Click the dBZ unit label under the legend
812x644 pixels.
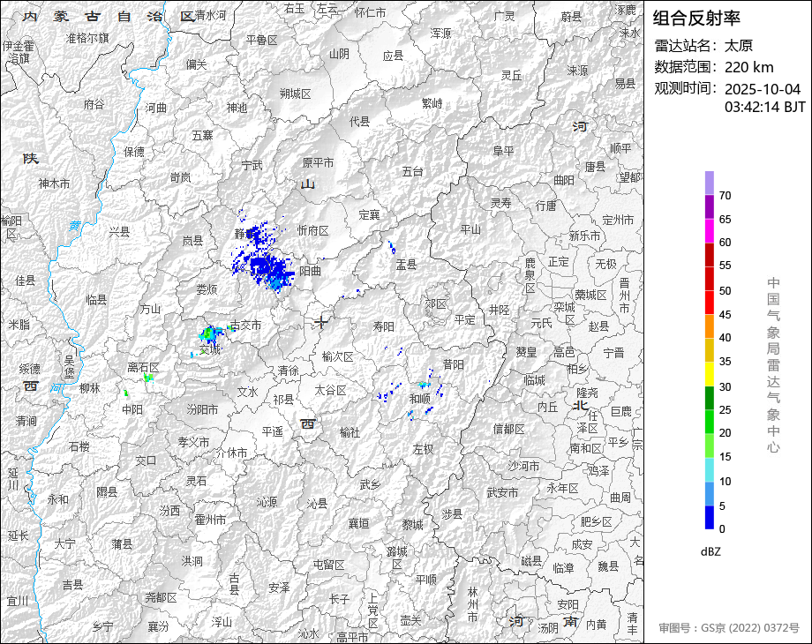coord(710,551)
